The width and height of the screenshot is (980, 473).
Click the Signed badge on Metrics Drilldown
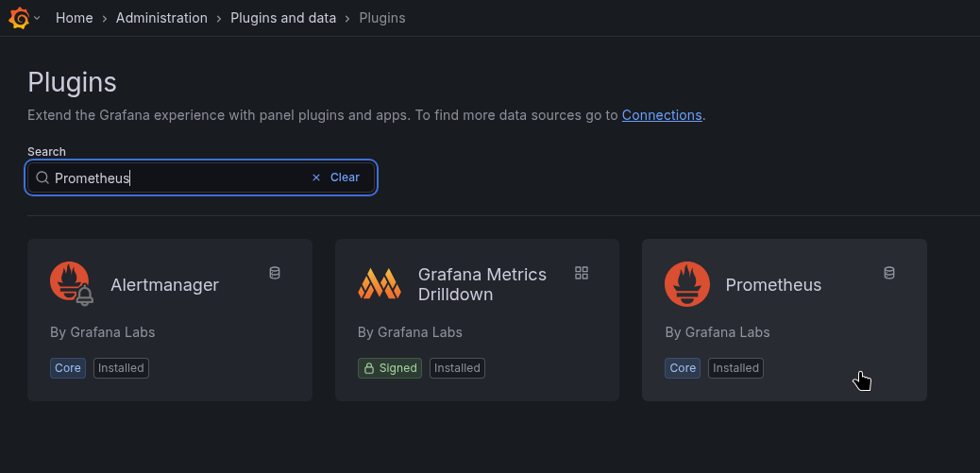click(x=389, y=368)
